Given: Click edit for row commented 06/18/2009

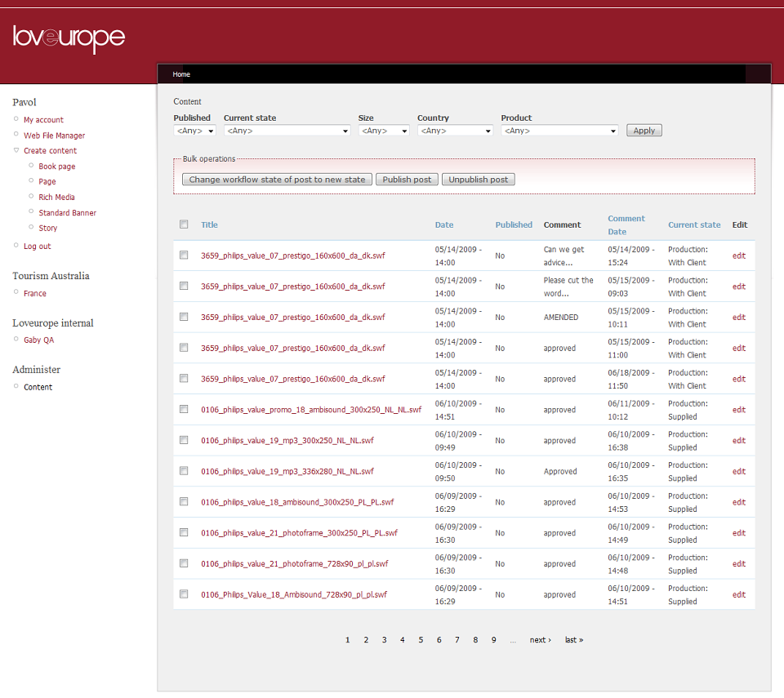Looking at the screenshot, I should pyautogui.click(x=738, y=379).
